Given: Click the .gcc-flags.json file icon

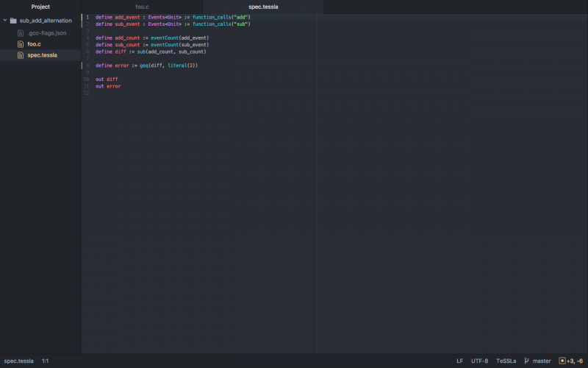Looking at the screenshot, I should coord(21,33).
